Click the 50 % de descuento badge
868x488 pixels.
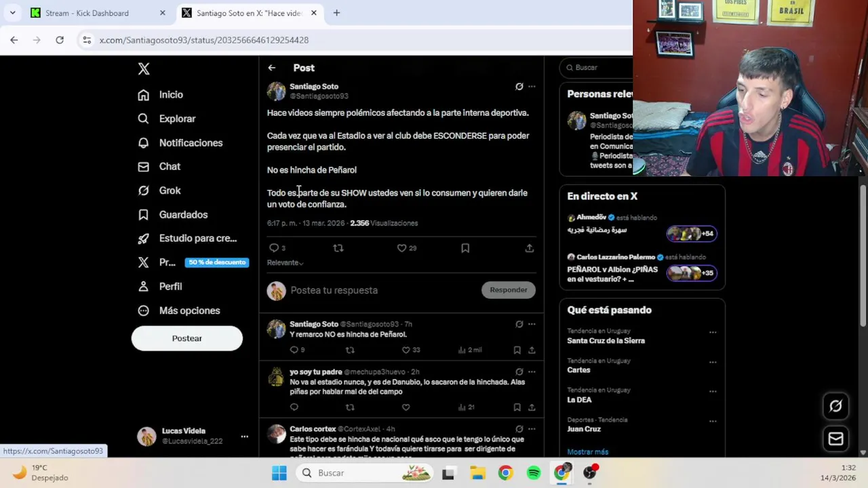[x=217, y=262]
